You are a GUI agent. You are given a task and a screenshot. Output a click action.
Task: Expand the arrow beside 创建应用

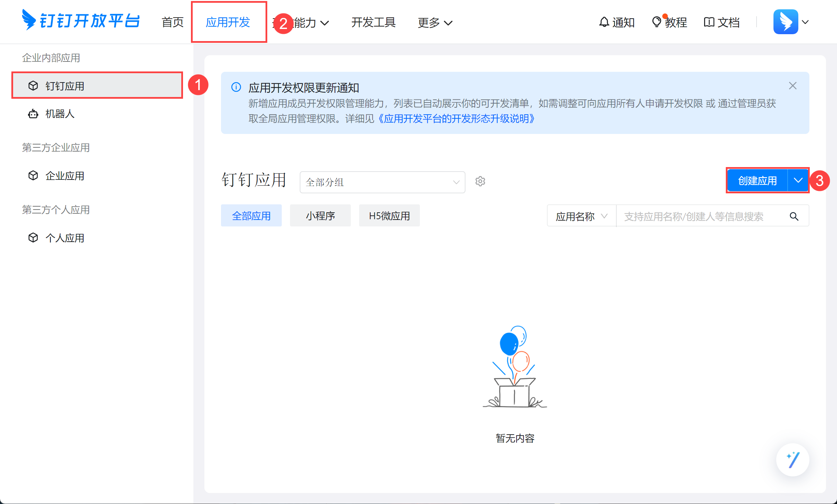coord(798,180)
